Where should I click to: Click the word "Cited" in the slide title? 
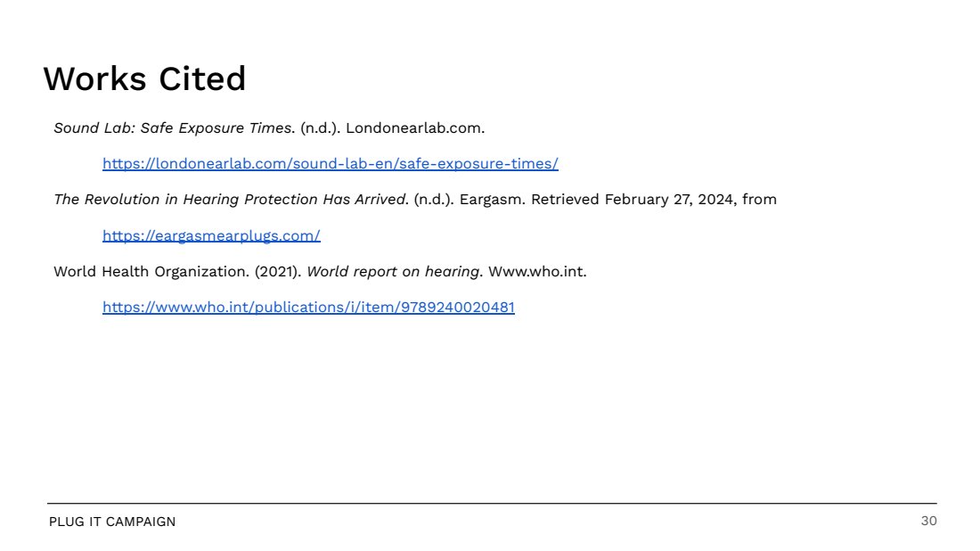[202, 78]
